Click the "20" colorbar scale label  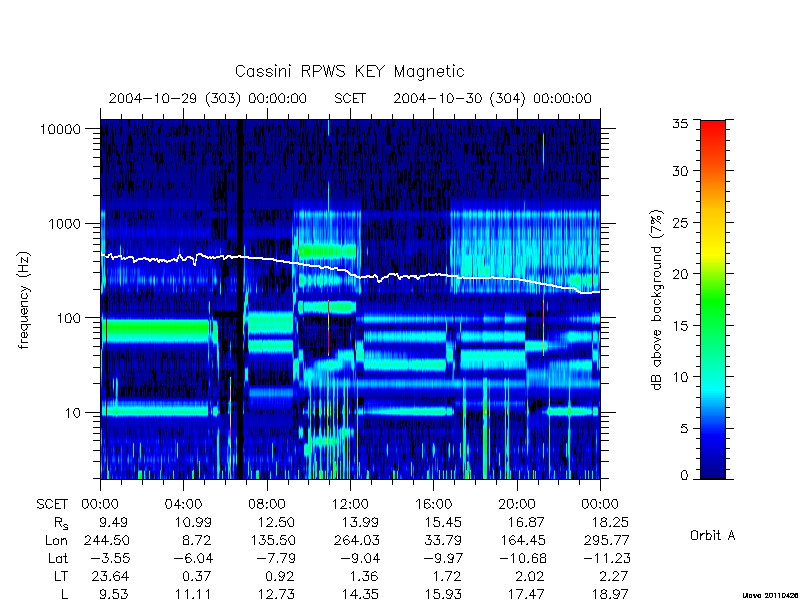[x=680, y=274]
